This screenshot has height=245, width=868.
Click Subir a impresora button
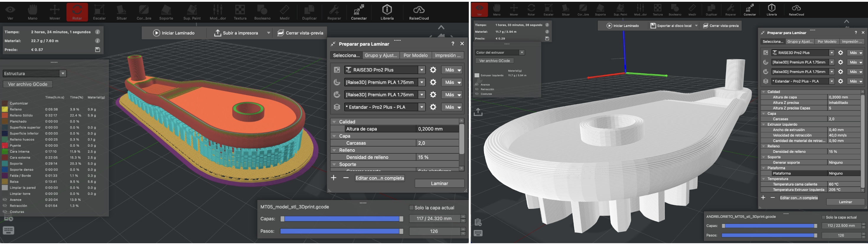point(236,33)
